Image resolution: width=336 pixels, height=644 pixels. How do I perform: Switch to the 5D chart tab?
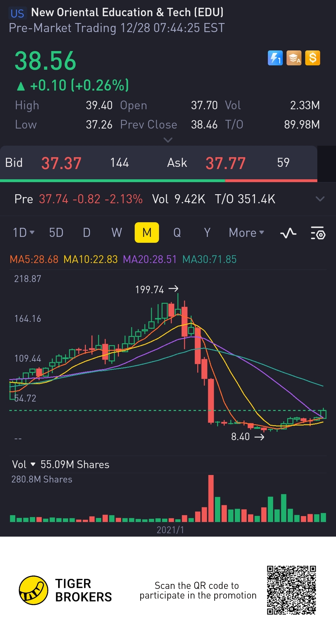point(56,233)
